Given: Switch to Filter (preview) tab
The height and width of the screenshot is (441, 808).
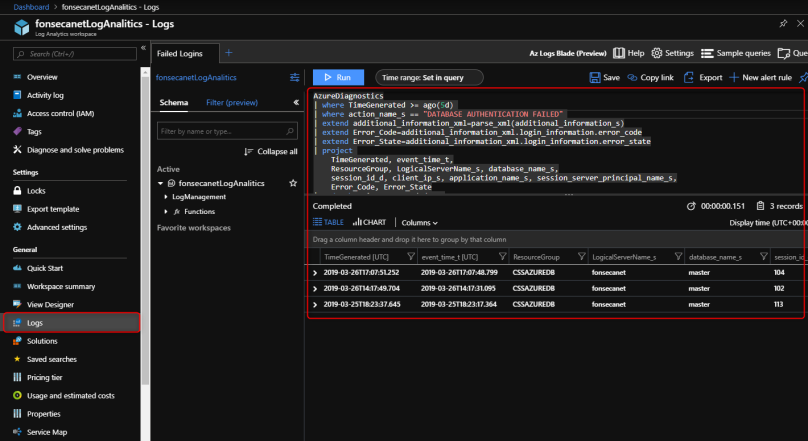Looking at the screenshot, I should [231, 103].
